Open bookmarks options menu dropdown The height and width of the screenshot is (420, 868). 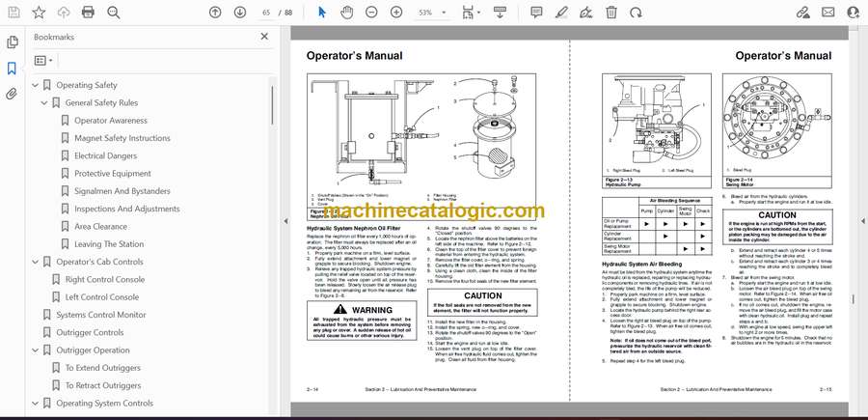coord(43,61)
